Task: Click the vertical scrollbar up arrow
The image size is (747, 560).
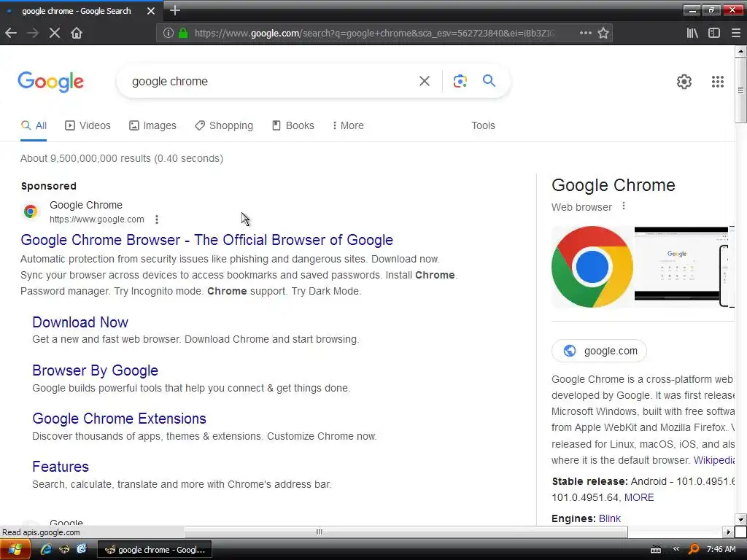Action: (x=741, y=51)
